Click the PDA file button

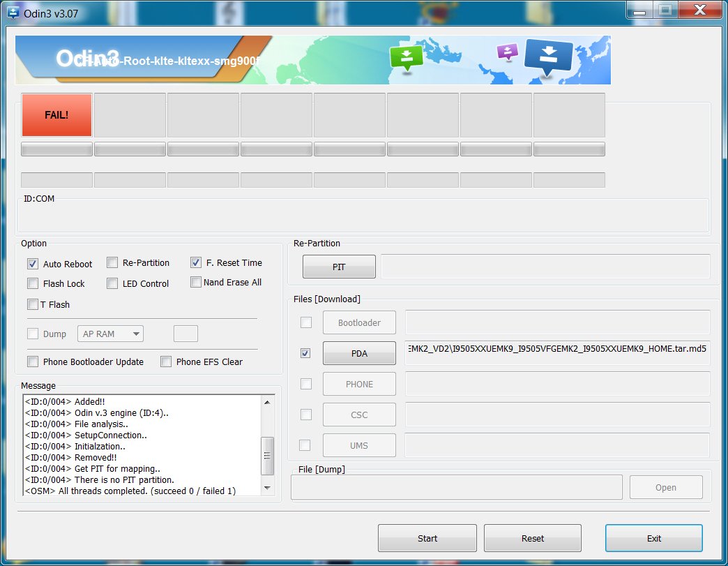tap(359, 353)
